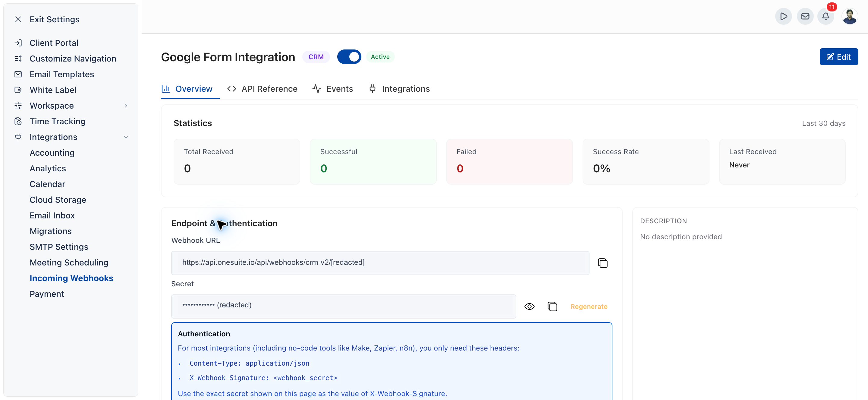Switch to the API Reference tab

pos(263,89)
